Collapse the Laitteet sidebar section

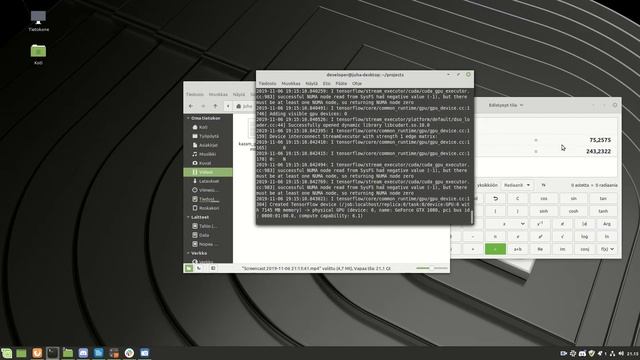pyautogui.click(x=188, y=217)
